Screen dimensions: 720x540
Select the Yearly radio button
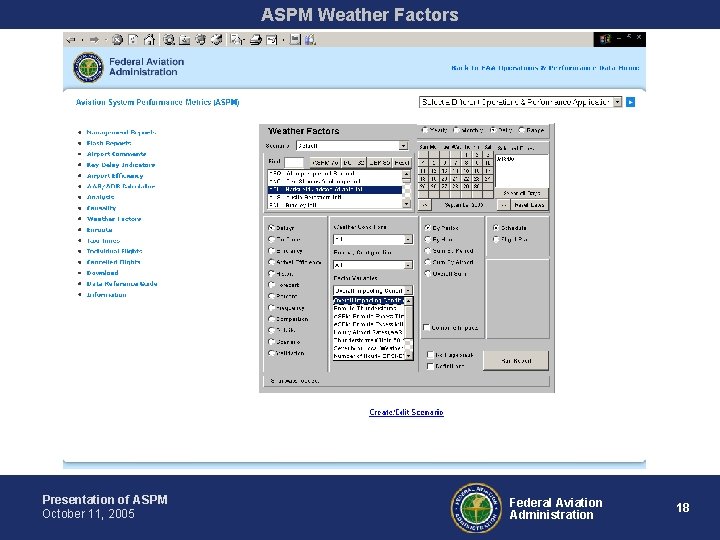click(x=425, y=130)
